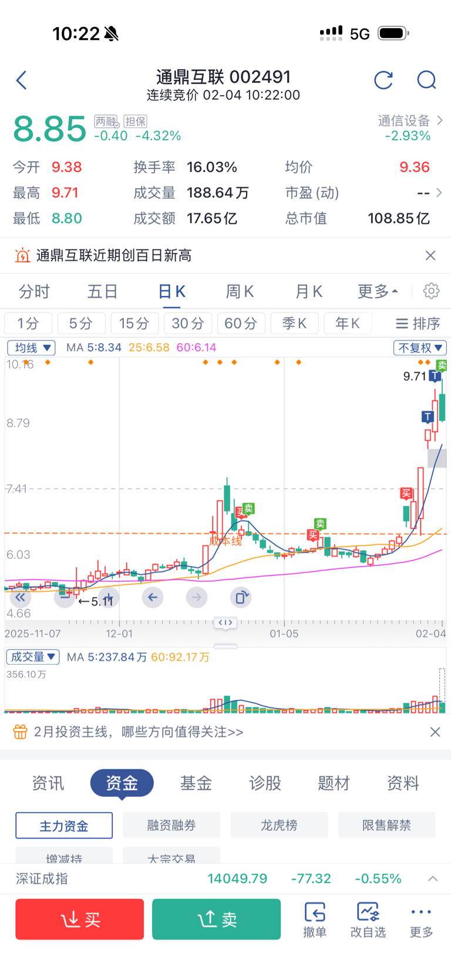Open the 诊股 section tab
This screenshot has width=451, height=980.
265,783
